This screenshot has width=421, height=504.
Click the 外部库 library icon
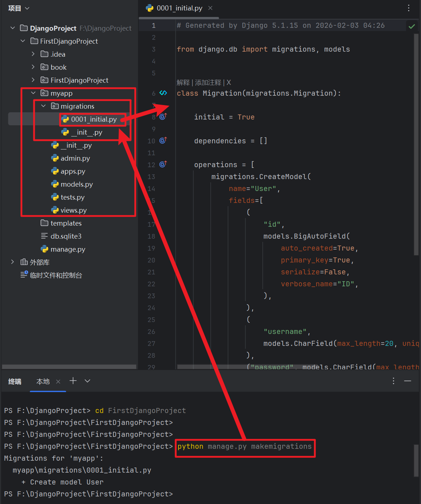24,262
